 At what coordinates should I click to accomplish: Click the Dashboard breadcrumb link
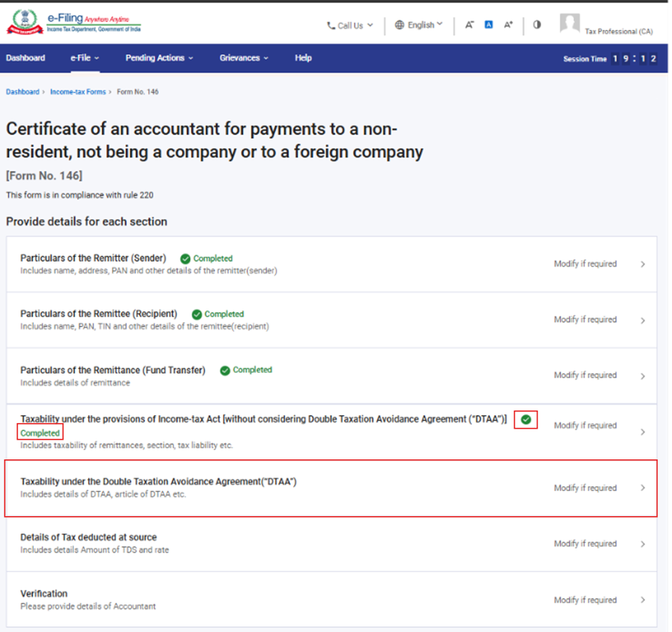tap(22, 92)
